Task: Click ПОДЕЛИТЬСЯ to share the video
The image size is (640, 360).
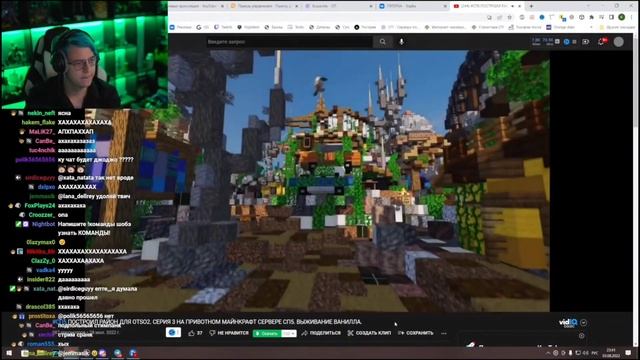Action: click(x=321, y=333)
